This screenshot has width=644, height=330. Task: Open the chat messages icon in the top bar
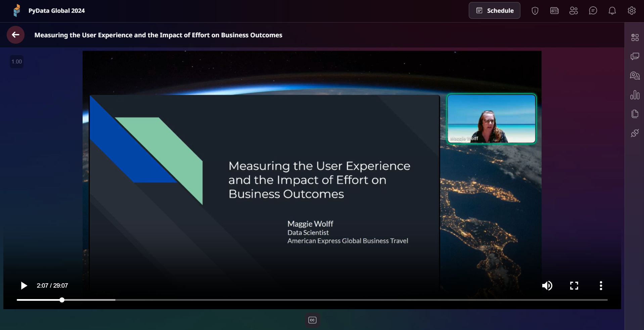[593, 11]
